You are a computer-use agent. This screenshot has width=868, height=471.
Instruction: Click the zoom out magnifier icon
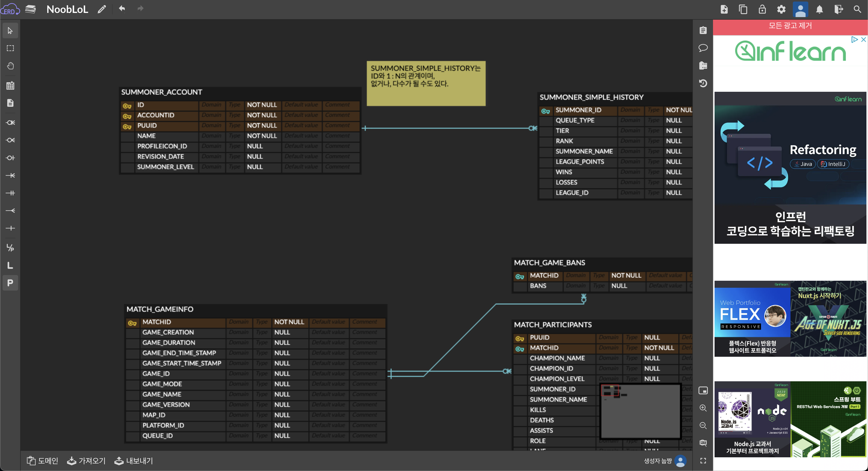click(703, 426)
